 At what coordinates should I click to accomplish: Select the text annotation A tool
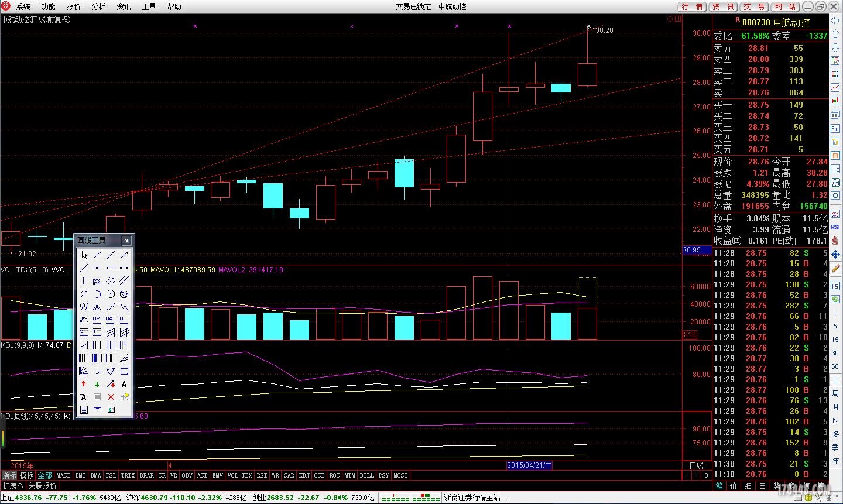coord(124,384)
